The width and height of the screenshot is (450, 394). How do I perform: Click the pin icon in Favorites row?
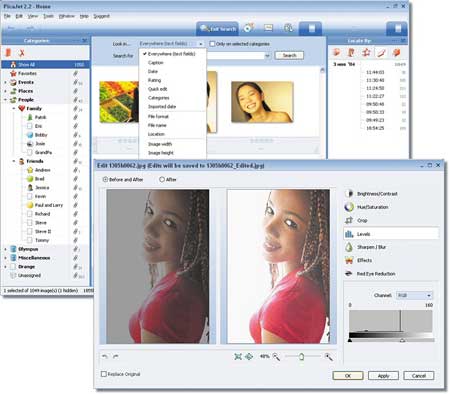click(x=76, y=73)
